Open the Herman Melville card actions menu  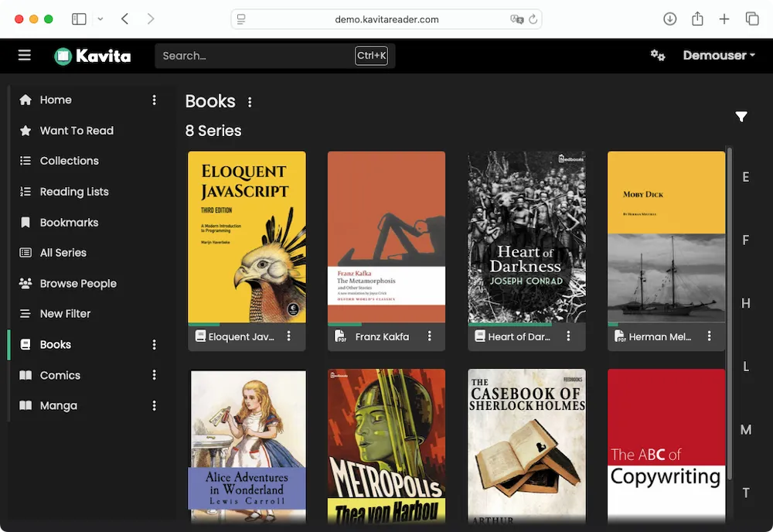(710, 336)
